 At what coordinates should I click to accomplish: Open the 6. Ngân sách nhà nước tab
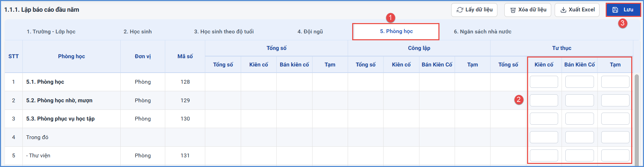tap(483, 32)
